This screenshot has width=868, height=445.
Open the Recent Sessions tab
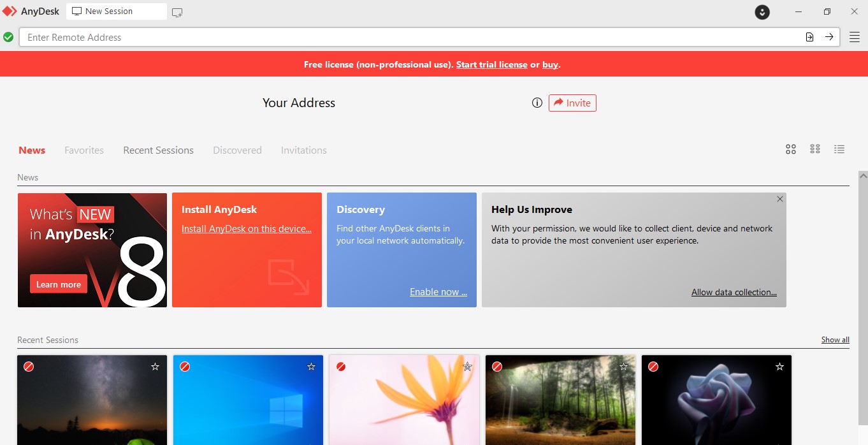click(x=158, y=150)
